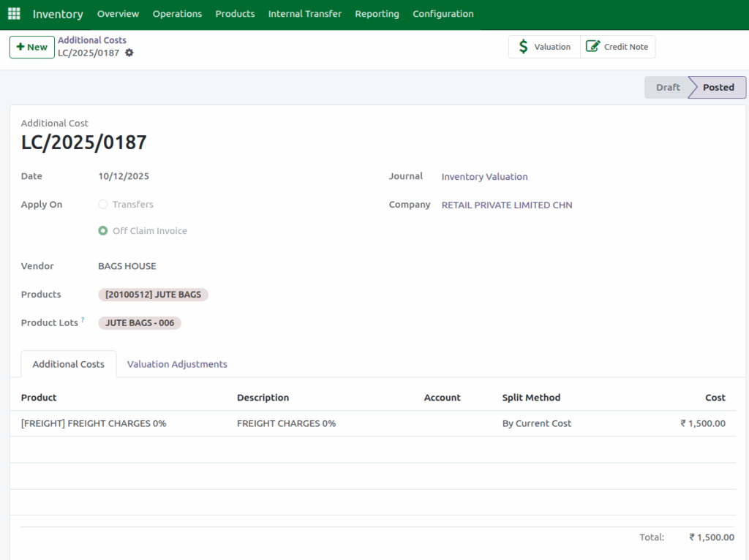This screenshot has width=749, height=560.
Task: Open the RETAIL PRIVATE LIMITED CHN company link
Action: 506,205
